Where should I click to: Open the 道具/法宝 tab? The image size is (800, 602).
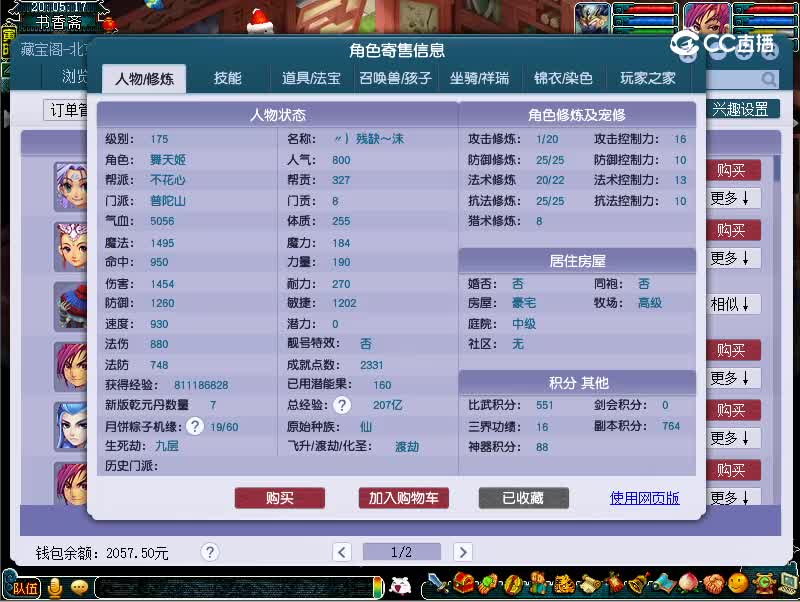311,78
